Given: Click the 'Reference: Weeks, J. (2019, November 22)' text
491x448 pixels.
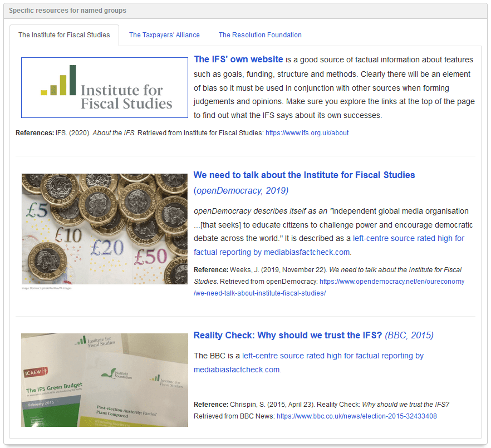Looking at the screenshot, I should coord(260,269).
